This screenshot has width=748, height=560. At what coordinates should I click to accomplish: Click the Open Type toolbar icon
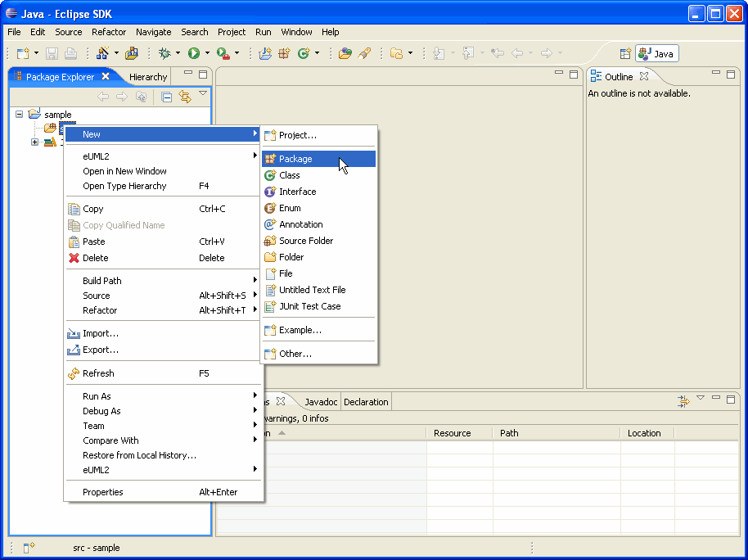point(345,53)
